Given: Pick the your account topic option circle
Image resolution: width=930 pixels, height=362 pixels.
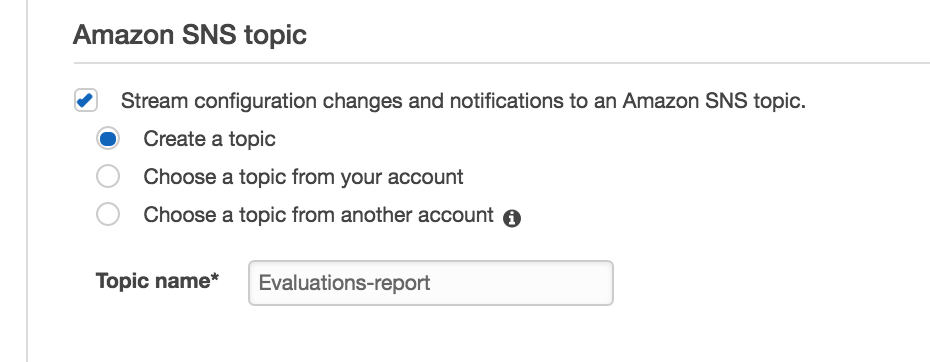Looking at the screenshot, I should 108,176.
